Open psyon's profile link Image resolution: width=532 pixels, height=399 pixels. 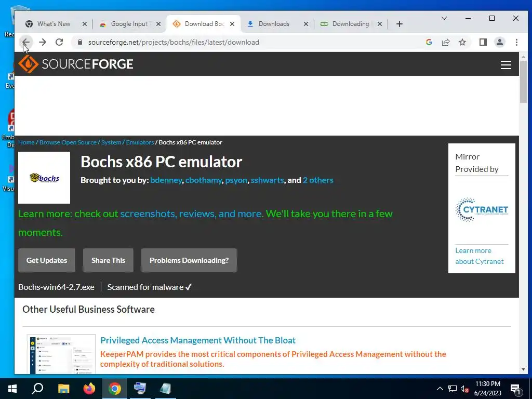pos(236,180)
